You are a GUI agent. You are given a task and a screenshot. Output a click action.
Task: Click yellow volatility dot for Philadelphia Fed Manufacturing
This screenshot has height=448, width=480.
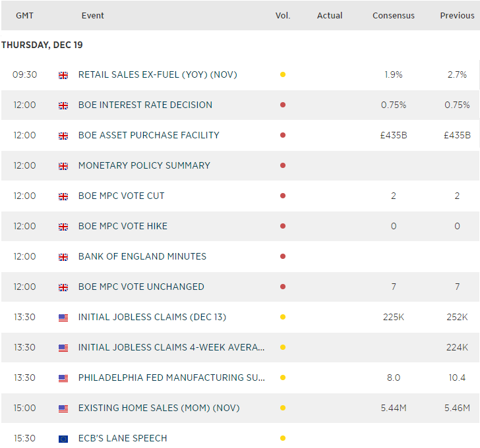click(283, 378)
